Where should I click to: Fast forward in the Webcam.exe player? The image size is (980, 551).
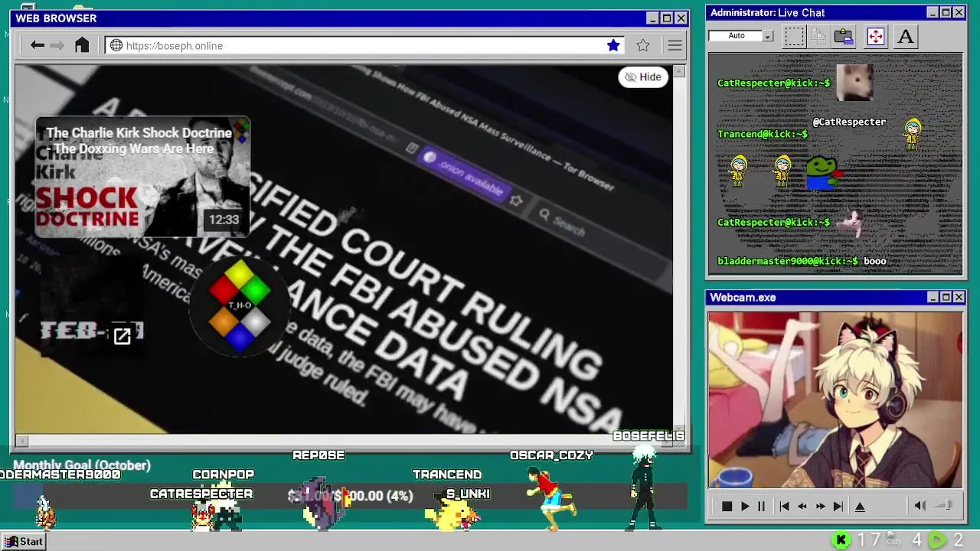tap(820, 506)
